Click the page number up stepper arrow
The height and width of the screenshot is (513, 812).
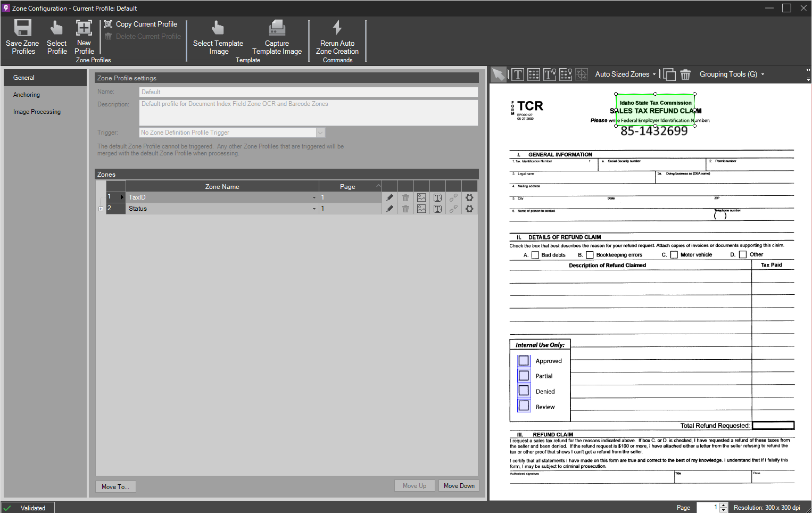coord(724,505)
